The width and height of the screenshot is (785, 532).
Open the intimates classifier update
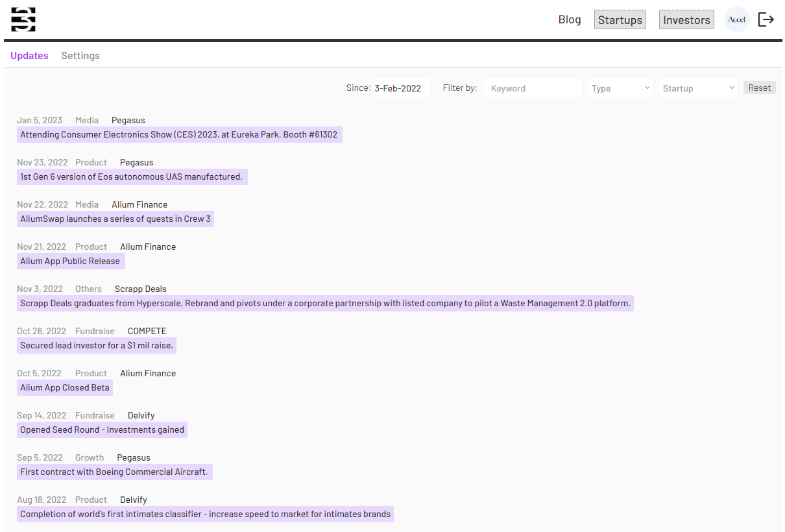point(206,514)
